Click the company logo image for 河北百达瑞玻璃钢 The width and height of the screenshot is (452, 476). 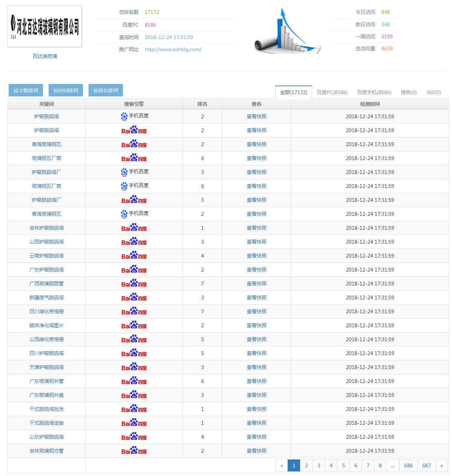pyautogui.click(x=44, y=26)
